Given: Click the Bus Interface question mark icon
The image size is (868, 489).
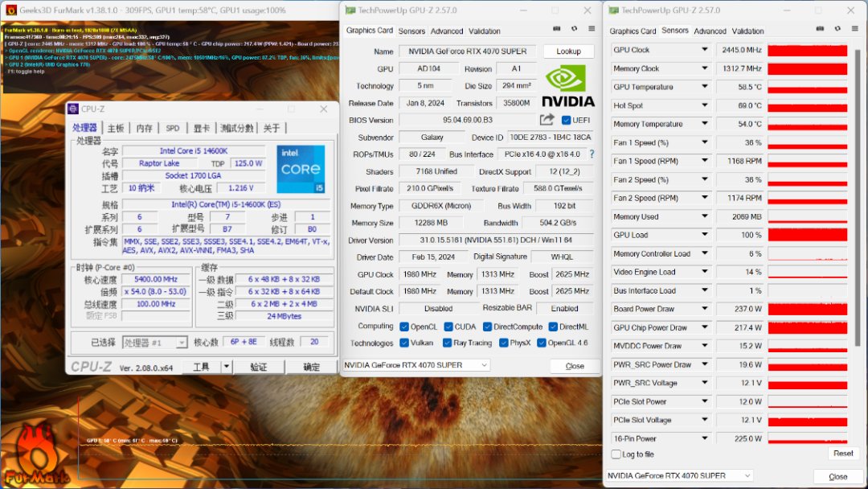Looking at the screenshot, I should pos(592,154).
